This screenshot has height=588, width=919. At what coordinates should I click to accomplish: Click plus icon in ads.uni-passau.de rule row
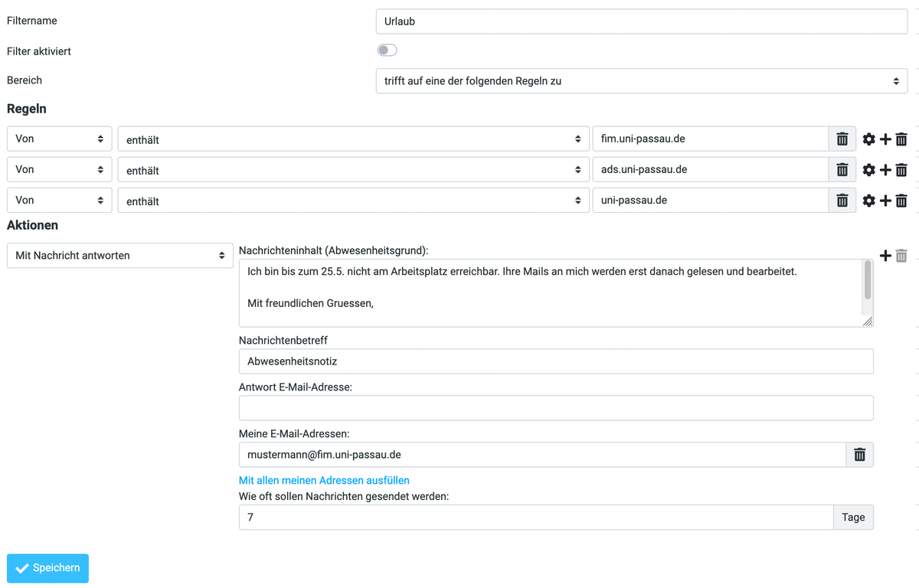(x=885, y=170)
